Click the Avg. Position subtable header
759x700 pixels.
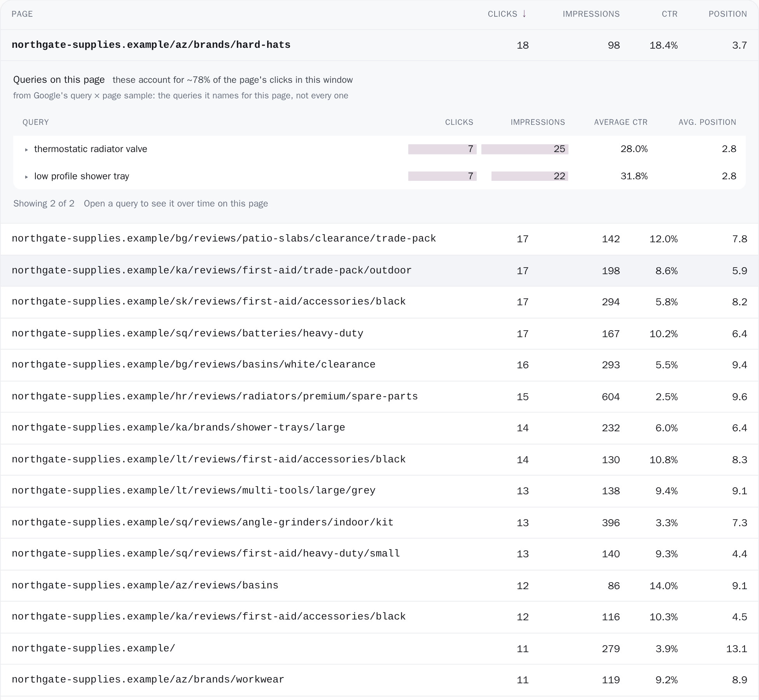707,122
